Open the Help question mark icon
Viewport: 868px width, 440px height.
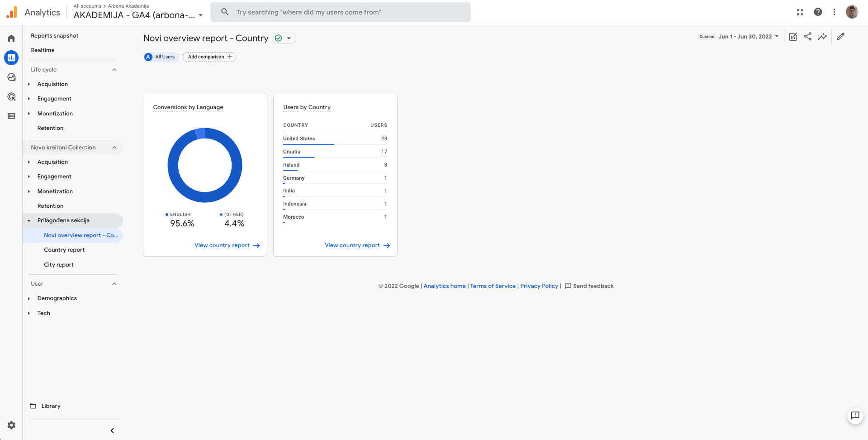coord(818,12)
